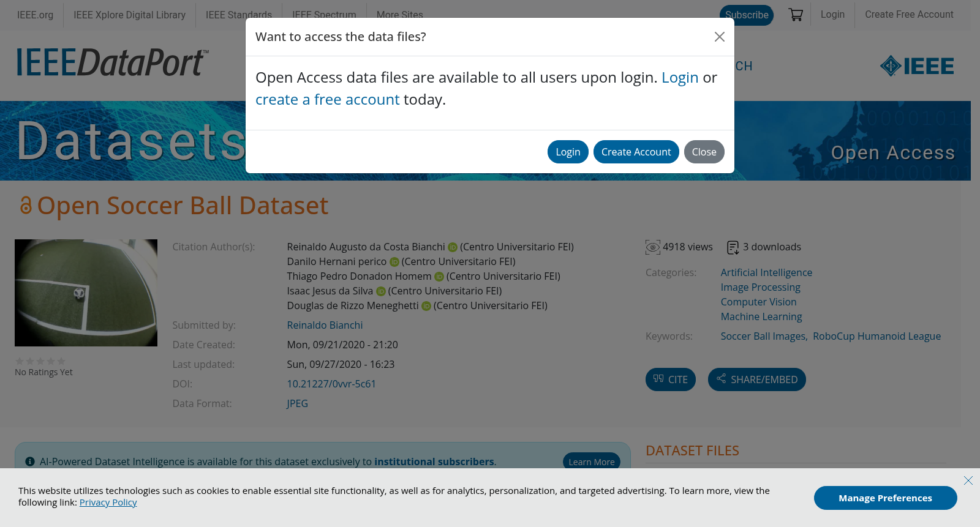Click the ORCID icon beside Danilo Hernani perico
980x527 pixels.
click(394, 262)
